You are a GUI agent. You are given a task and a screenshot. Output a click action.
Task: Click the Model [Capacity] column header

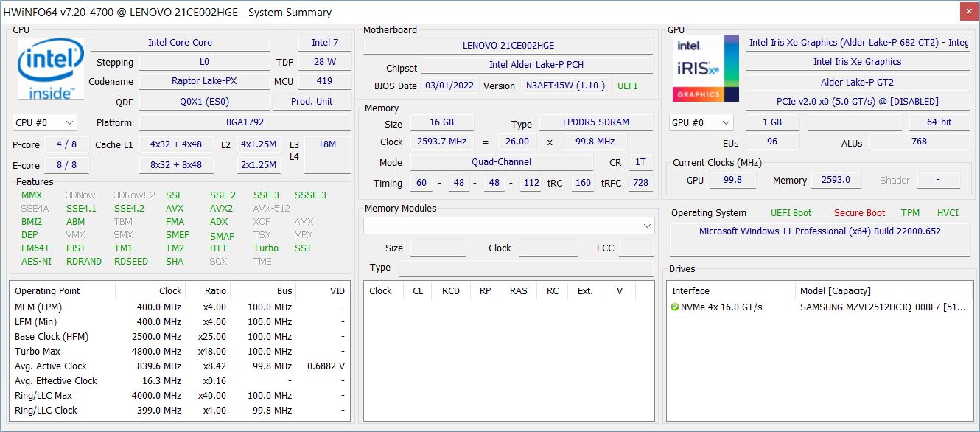coord(883,290)
